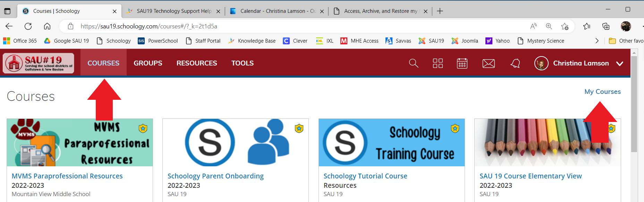The width and height of the screenshot is (644, 202).
Task: Open the tab actions menu icon
Action: tap(7, 11)
